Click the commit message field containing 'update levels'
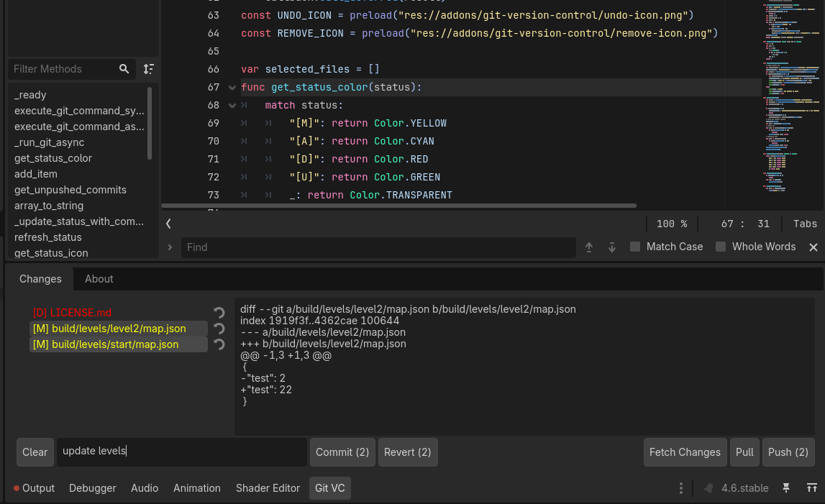The width and height of the screenshot is (825, 504). click(x=181, y=452)
